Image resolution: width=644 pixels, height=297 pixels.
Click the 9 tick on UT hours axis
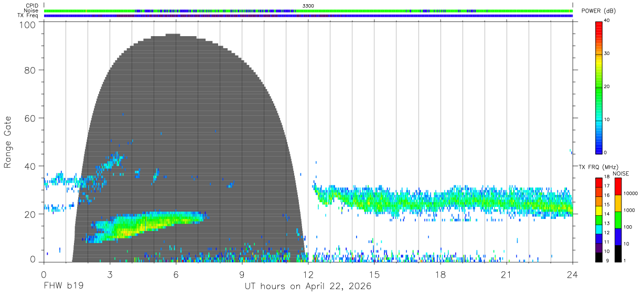tap(242, 274)
